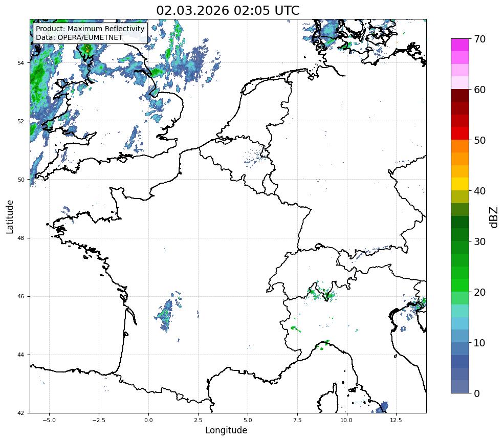Image resolution: width=504 pixels, height=440 pixels.
Task: Click the colorbar tick label 20
Action: click(479, 292)
